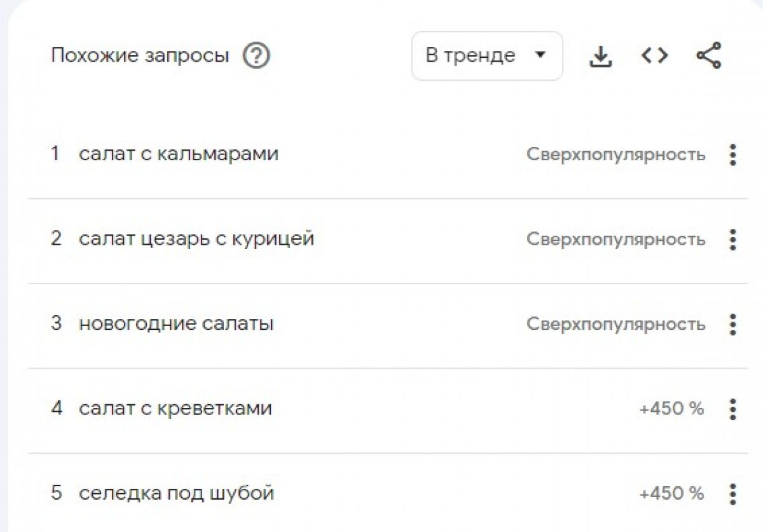Click the +450 % value for селедка под шубой

pos(671,493)
